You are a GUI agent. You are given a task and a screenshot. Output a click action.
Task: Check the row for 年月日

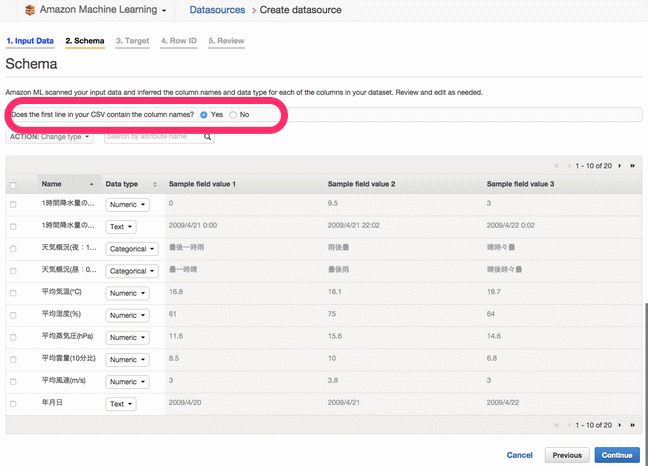(x=13, y=404)
